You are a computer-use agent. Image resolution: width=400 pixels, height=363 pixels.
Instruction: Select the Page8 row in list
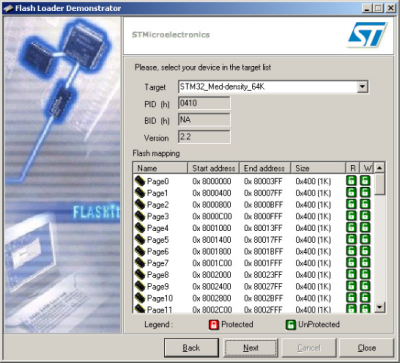253,275
